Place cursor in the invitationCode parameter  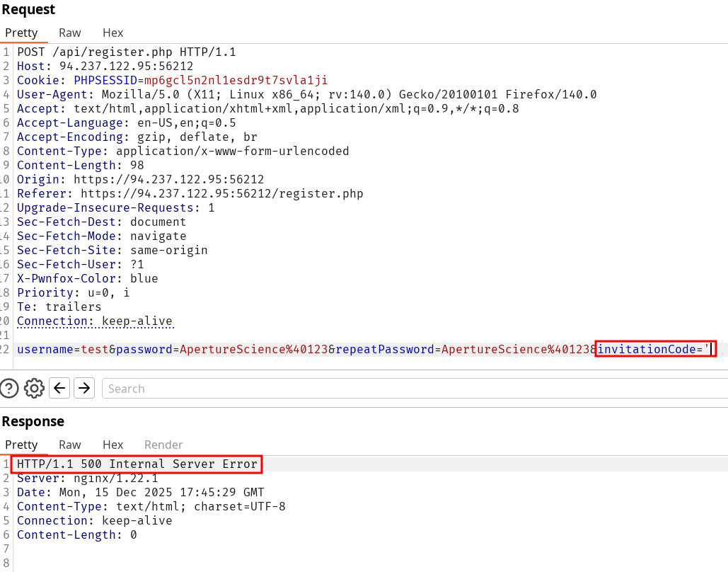tap(654, 349)
